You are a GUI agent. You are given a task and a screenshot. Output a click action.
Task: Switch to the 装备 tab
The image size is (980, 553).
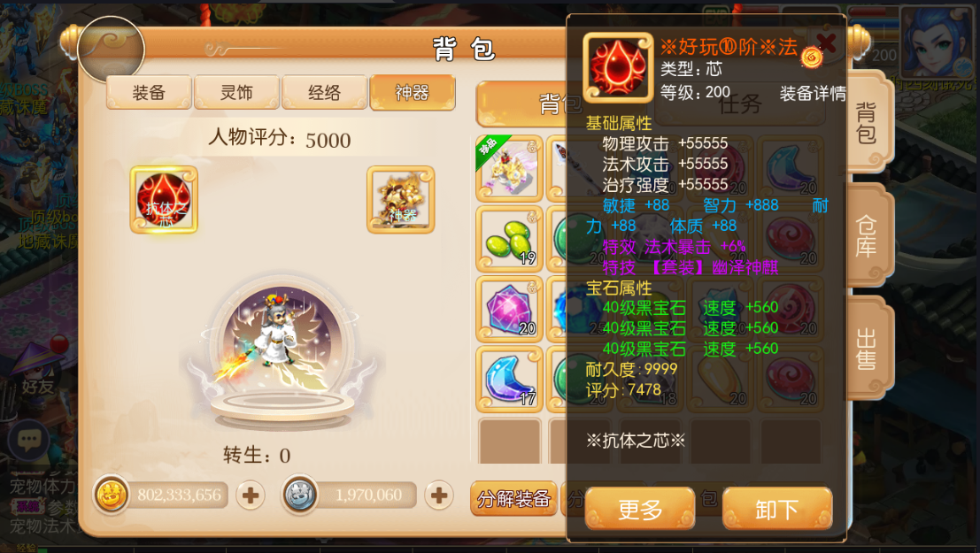tap(149, 93)
